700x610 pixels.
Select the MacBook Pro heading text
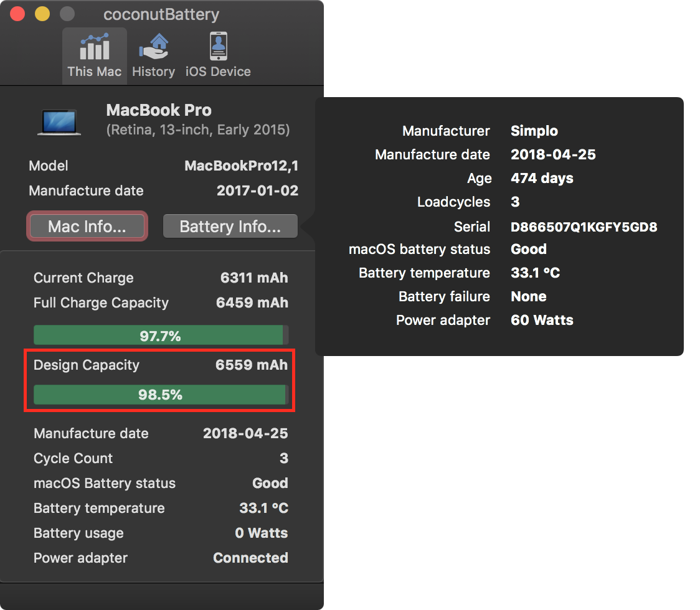click(x=159, y=110)
